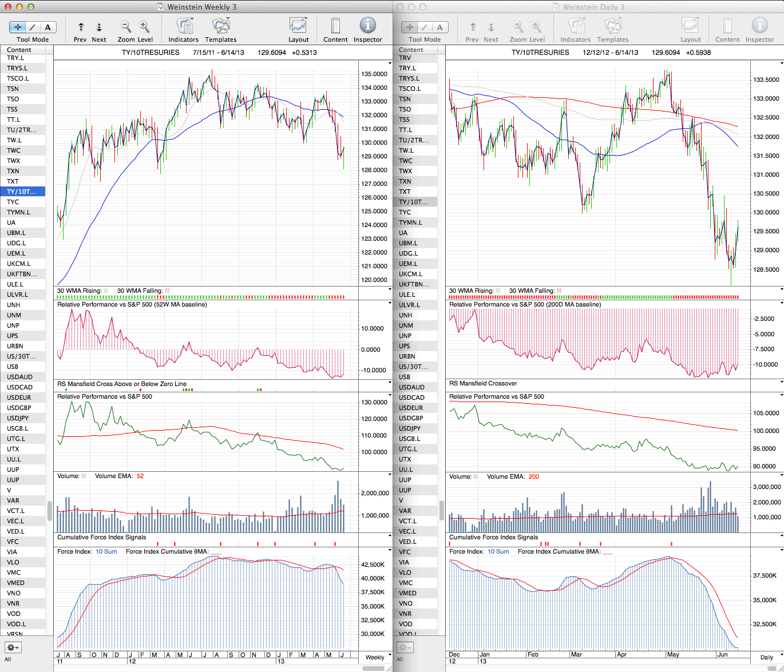This screenshot has width=784, height=672.
Task: Jump to next symbol with Next arrow
Action: 99,27
